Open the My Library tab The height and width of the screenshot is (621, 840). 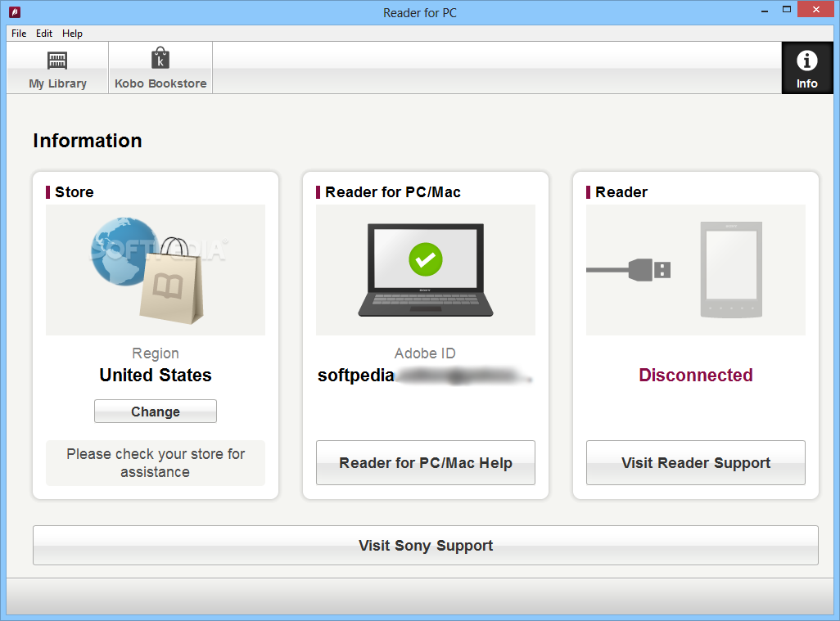[x=57, y=68]
